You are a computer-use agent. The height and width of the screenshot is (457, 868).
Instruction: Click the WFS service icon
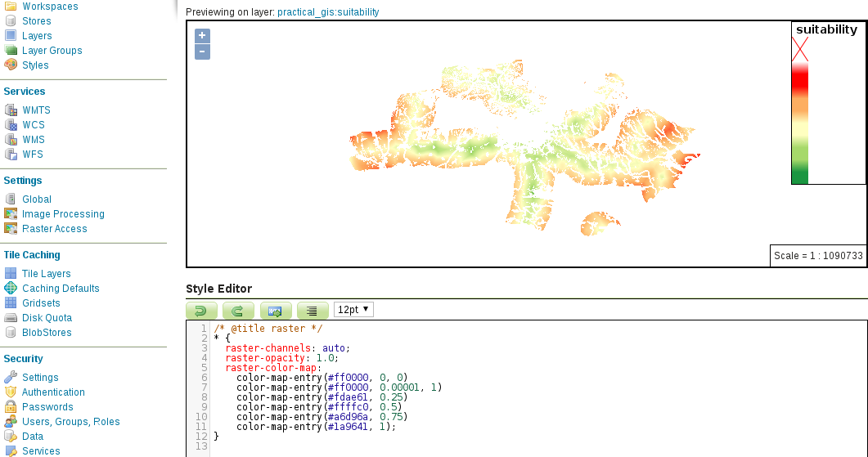pyautogui.click(x=11, y=155)
